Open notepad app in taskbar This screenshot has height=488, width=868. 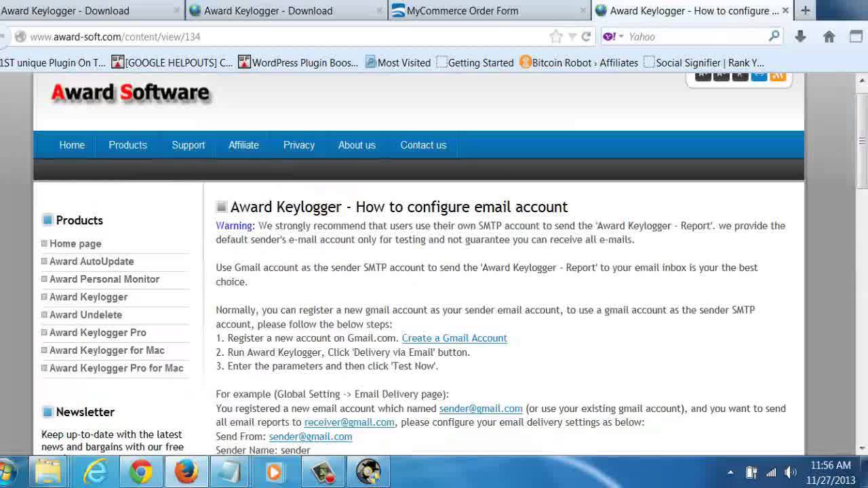click(x=229, y=472)
